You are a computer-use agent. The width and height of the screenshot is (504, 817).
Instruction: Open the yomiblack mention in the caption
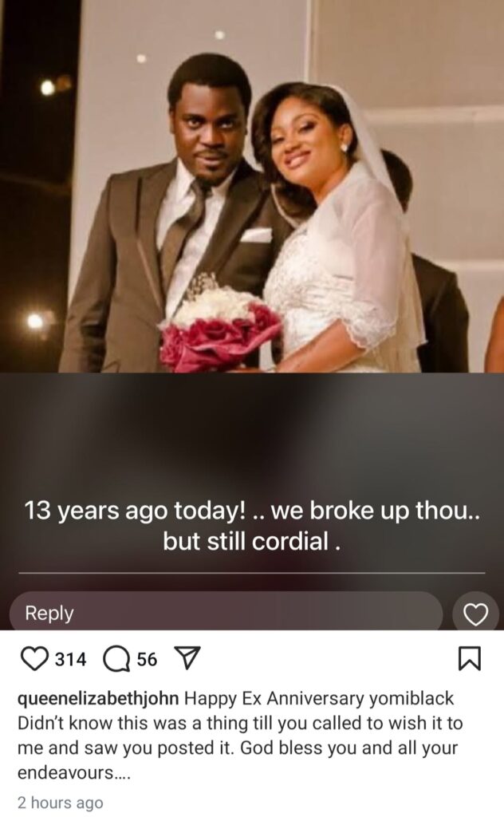click(x=411, y=698)
